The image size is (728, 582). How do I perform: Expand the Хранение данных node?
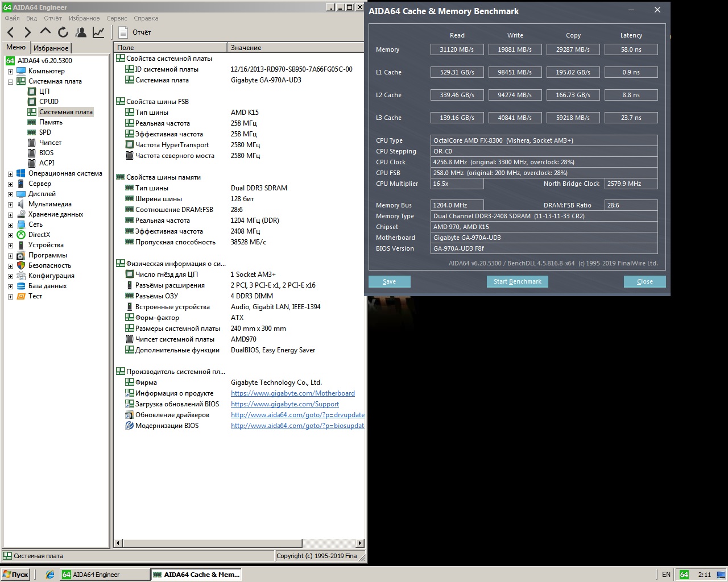tap(10, 215)
